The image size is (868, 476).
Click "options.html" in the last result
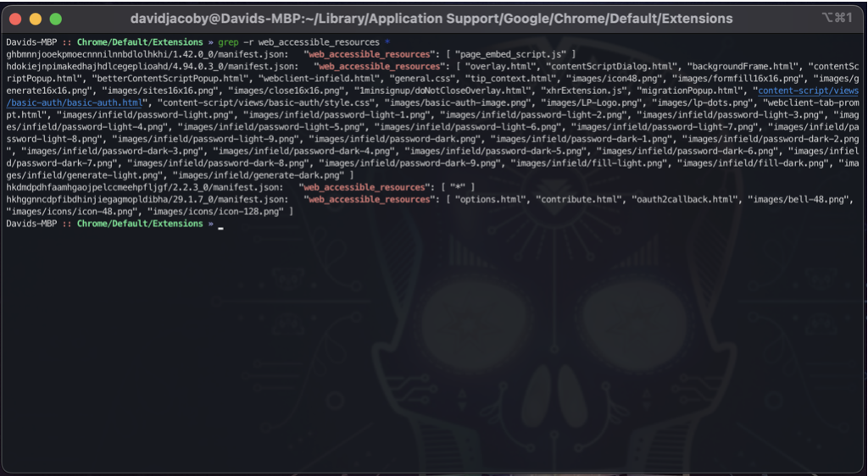(x=490, y=200)
